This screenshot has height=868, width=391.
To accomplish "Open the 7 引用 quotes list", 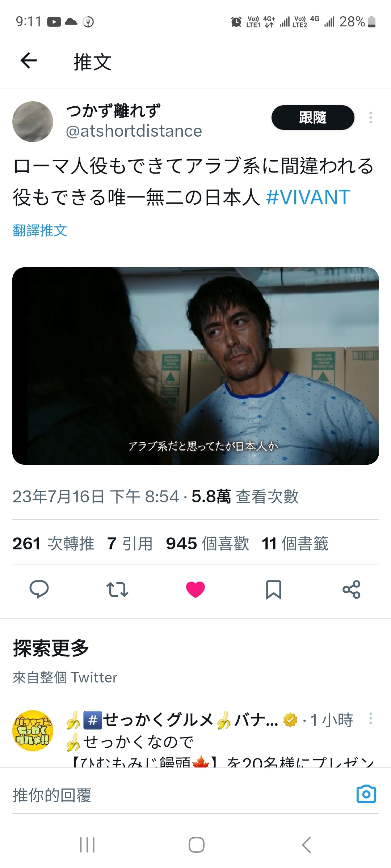I will click(130, 544).
